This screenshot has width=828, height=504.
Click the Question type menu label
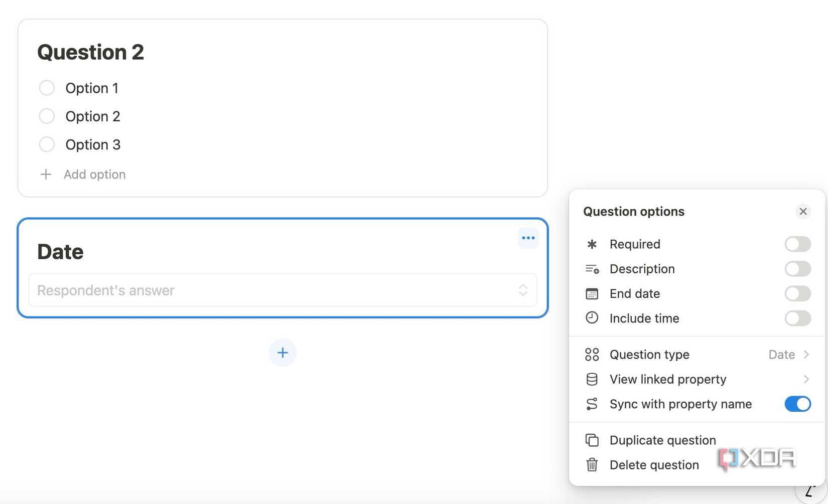point(649,355)
